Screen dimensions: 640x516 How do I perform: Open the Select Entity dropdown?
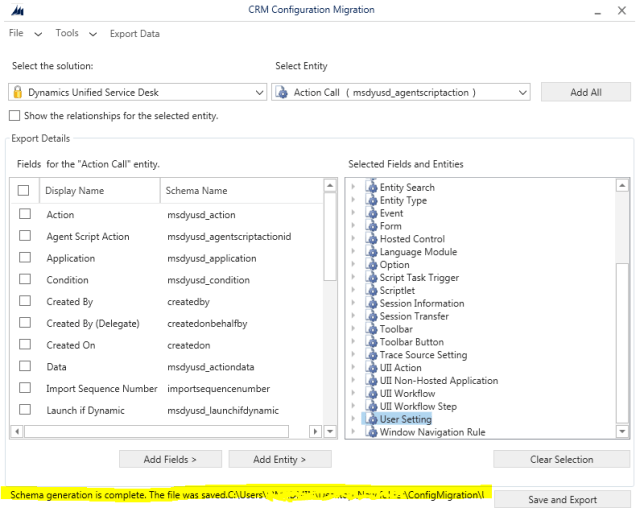401,92
